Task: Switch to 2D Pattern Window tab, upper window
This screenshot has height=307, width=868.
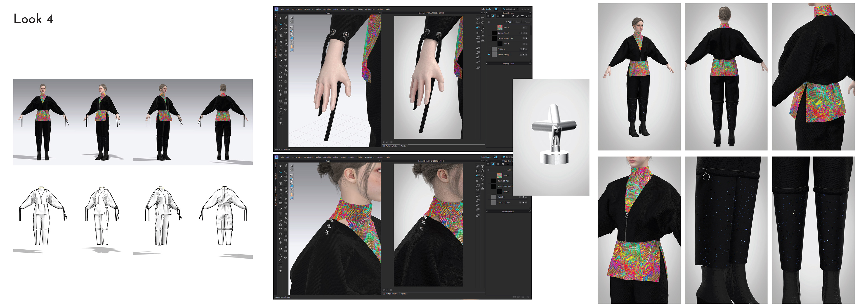Action: tap(391, 146)
